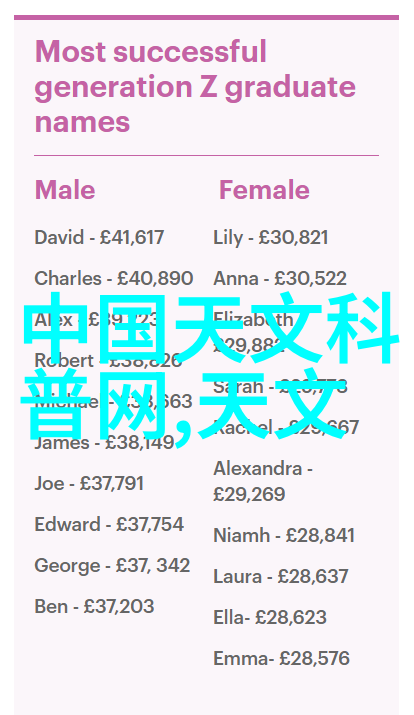Click the George - £37, 342 entry

tap(112, 565)
